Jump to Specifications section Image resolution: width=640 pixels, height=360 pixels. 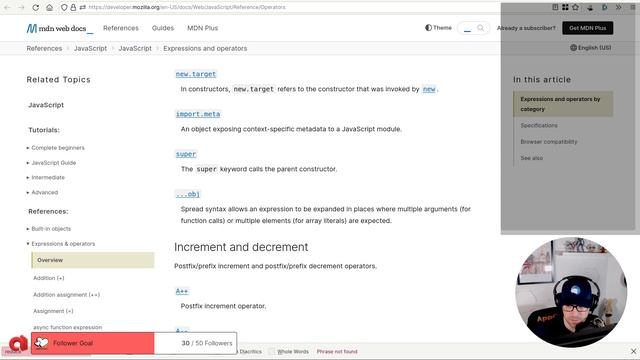tap(539, 125)
